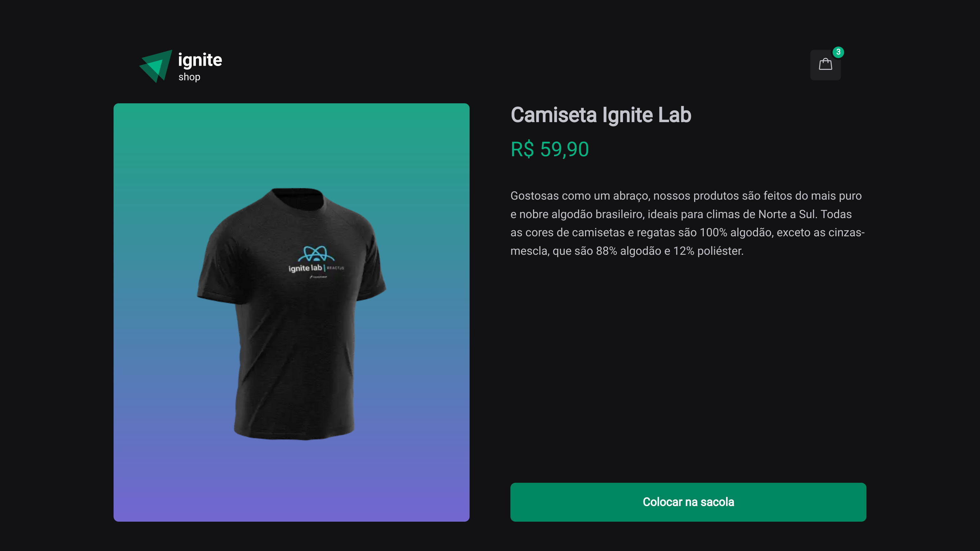This screenshot has width=980, height=551.
Task: Click the green Ignite triangle logo
Action: point(156,66)
